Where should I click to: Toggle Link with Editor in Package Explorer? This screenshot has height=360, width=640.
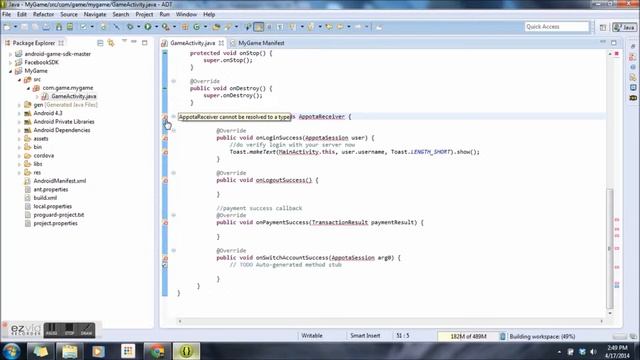[111, 43]
